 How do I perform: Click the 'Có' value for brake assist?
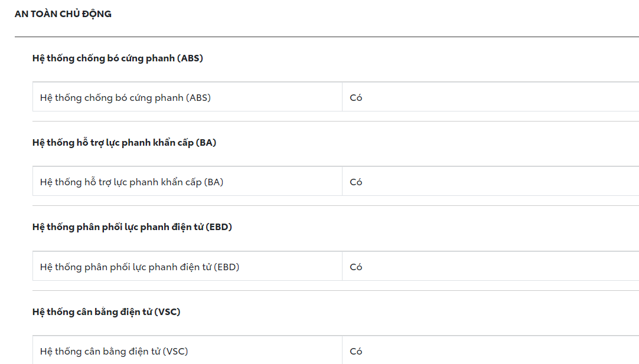pyautogui.click(x=356, y=182)
